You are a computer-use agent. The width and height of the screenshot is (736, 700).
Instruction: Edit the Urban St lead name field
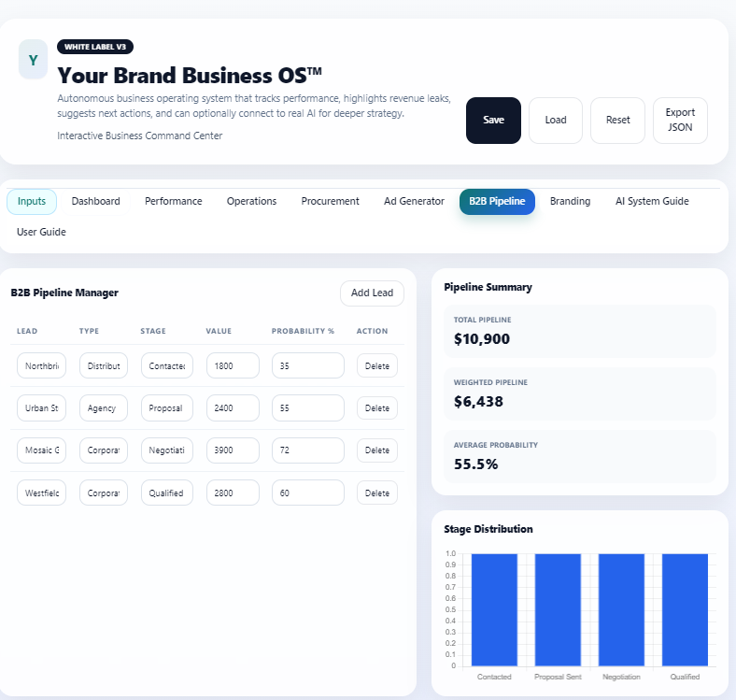[42, 408]
